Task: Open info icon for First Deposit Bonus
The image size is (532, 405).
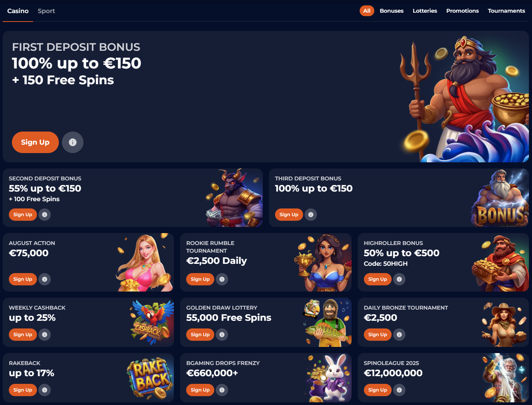Action: click(73, 142)
